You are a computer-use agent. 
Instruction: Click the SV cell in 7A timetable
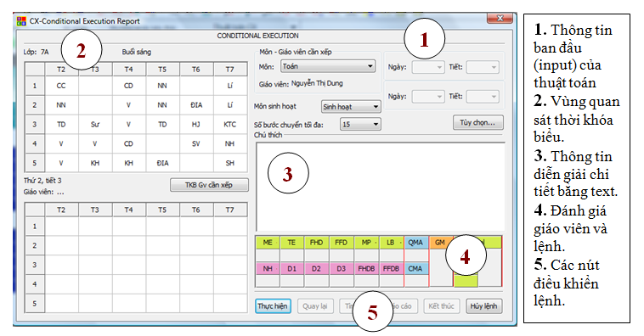[x=196, y=143]
